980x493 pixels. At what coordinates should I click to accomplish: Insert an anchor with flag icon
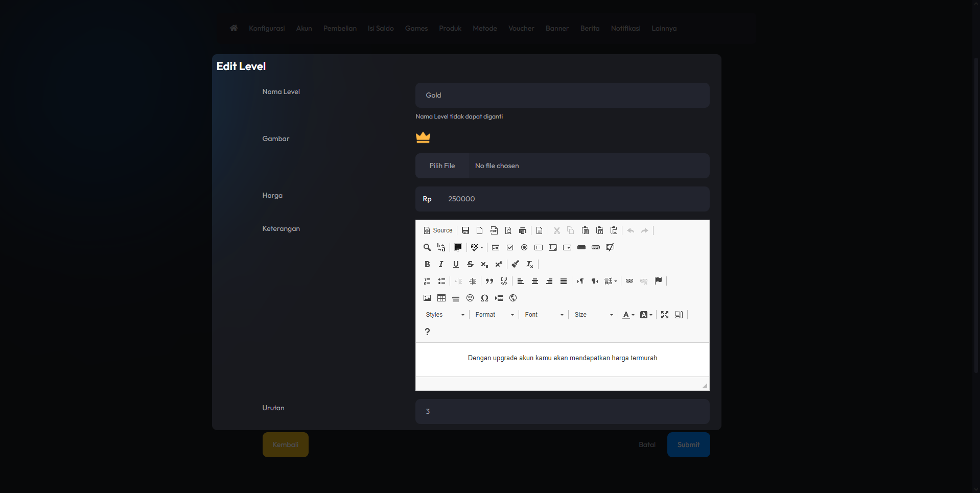click(658, 281)
